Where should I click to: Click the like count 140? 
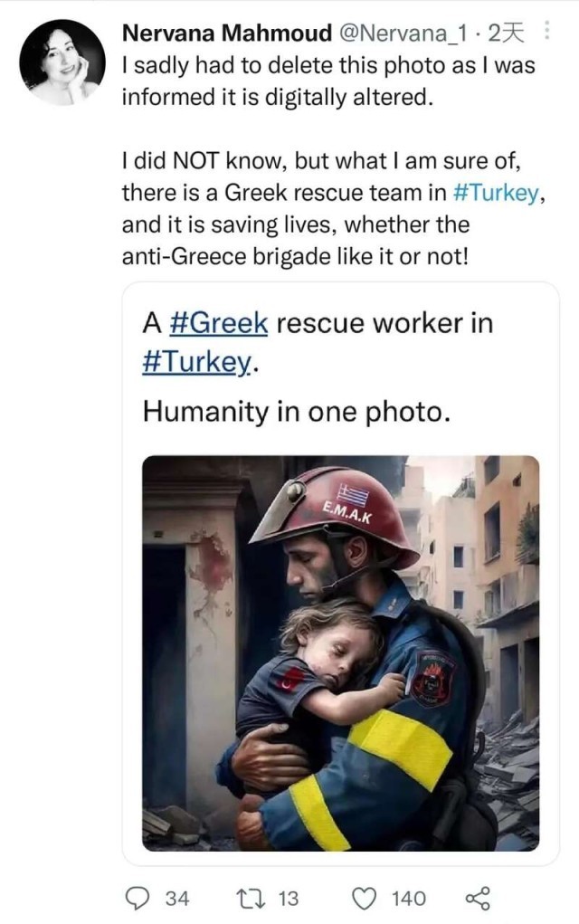pyautogui.click(x=408, y=899)
